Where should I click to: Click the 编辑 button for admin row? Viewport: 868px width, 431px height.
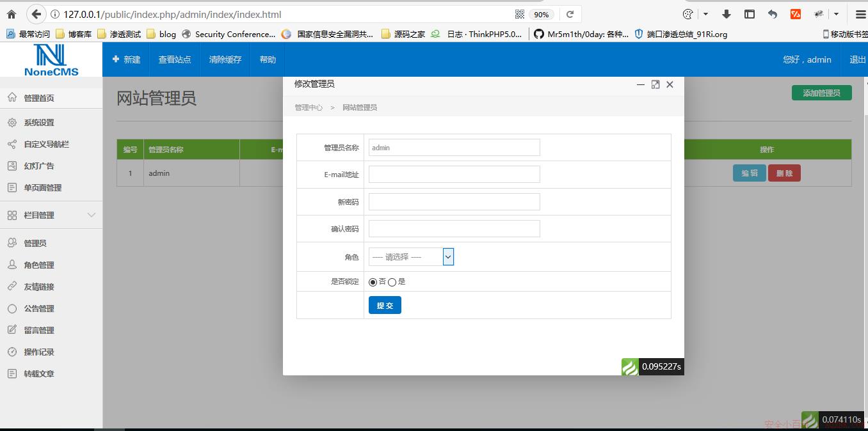tap(749, 173)
